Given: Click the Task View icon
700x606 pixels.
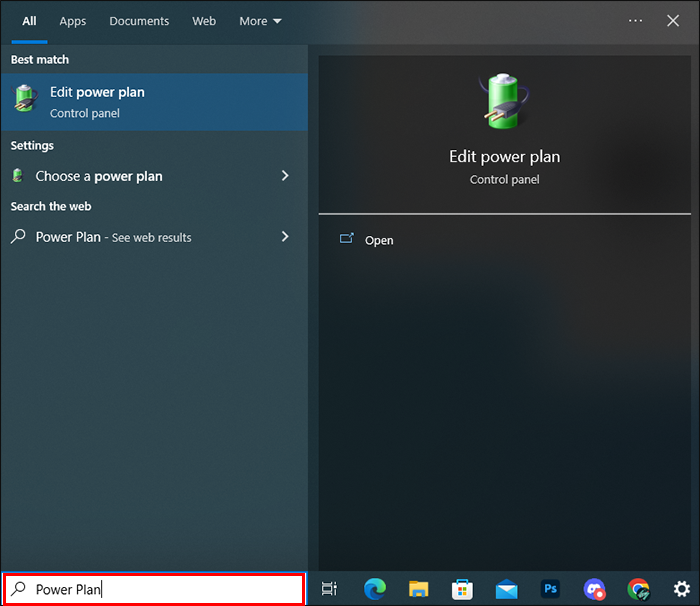Looking at the screenshot, I should 329,589.
